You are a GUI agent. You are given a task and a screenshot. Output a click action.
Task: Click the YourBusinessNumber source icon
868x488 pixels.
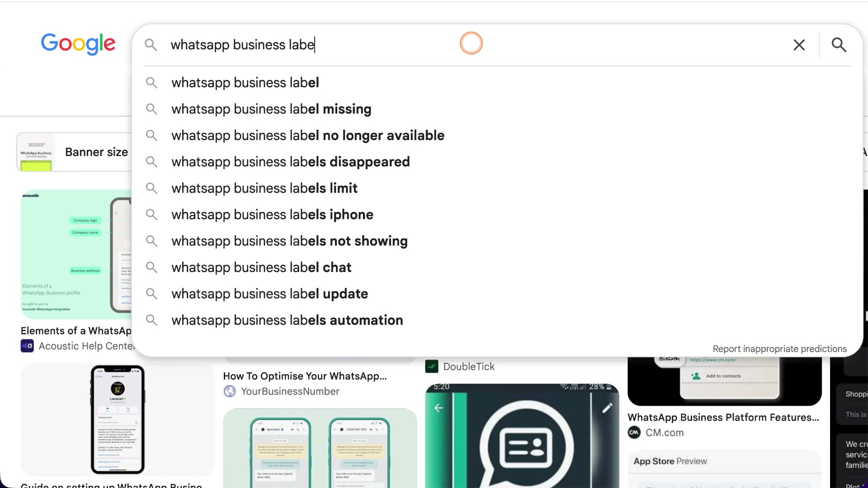tap(230, 391)
